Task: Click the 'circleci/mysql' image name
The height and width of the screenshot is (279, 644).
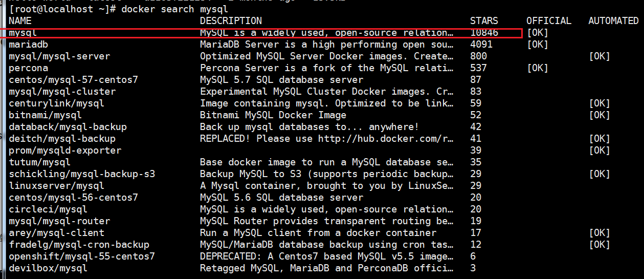Action: (48, 209)
